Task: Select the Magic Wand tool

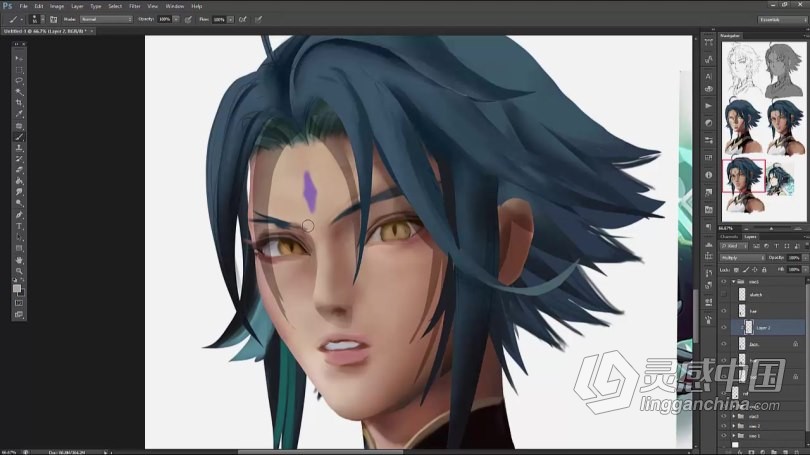Action: [x=19, y=92]
